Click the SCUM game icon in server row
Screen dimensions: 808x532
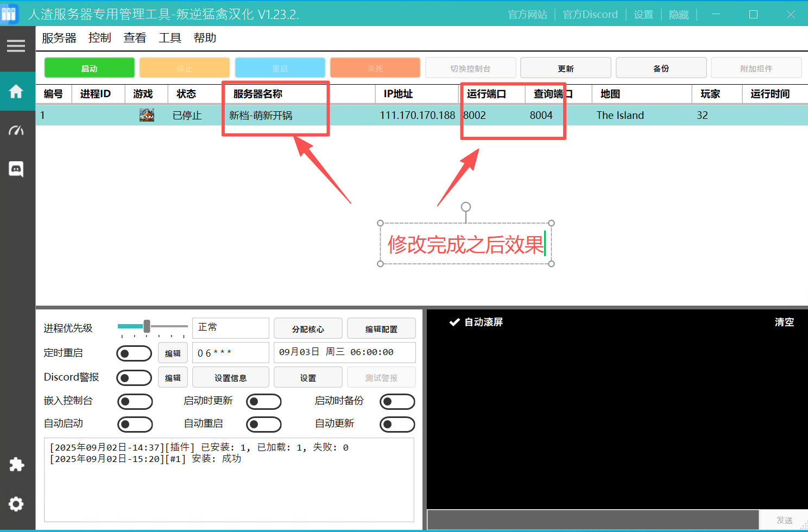click(x=146, y=115)
